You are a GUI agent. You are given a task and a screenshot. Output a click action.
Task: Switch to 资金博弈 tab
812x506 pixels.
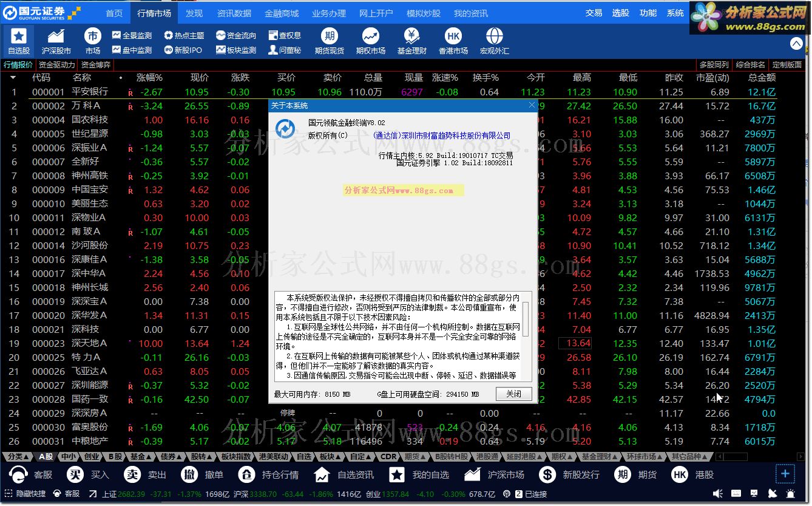pos(96,65)
